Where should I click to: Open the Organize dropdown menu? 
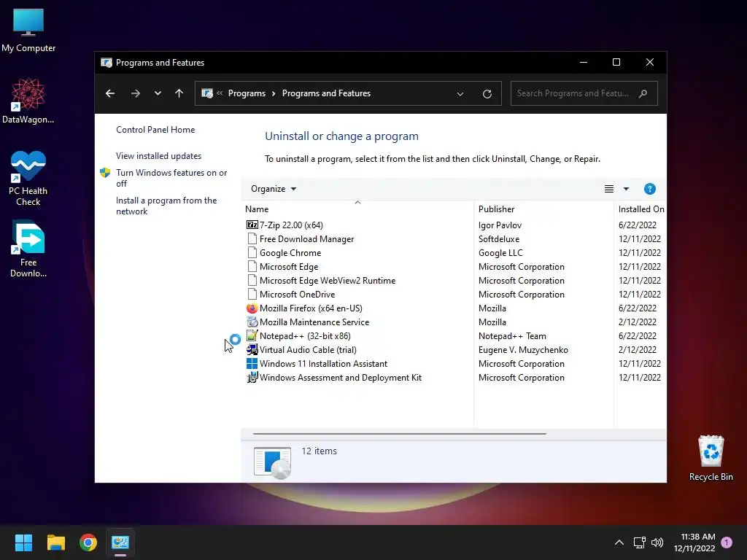pyautogui.click(x=274, y=189)
